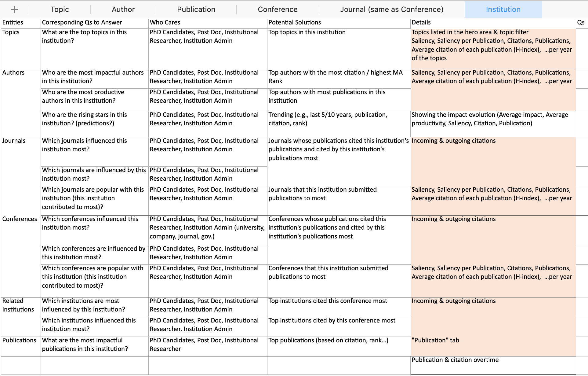
Task: Select the Related Institutions entity cell
Action: [x=21, y=317]
